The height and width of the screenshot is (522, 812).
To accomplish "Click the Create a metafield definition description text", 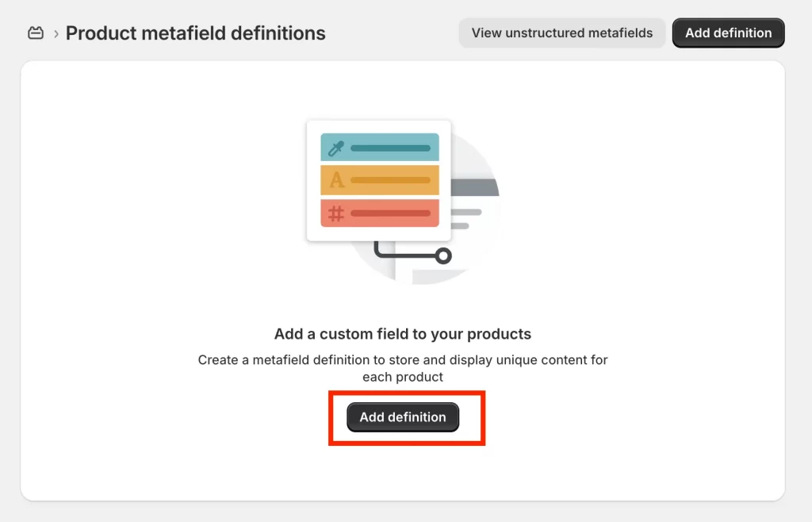I will (402, 368).
